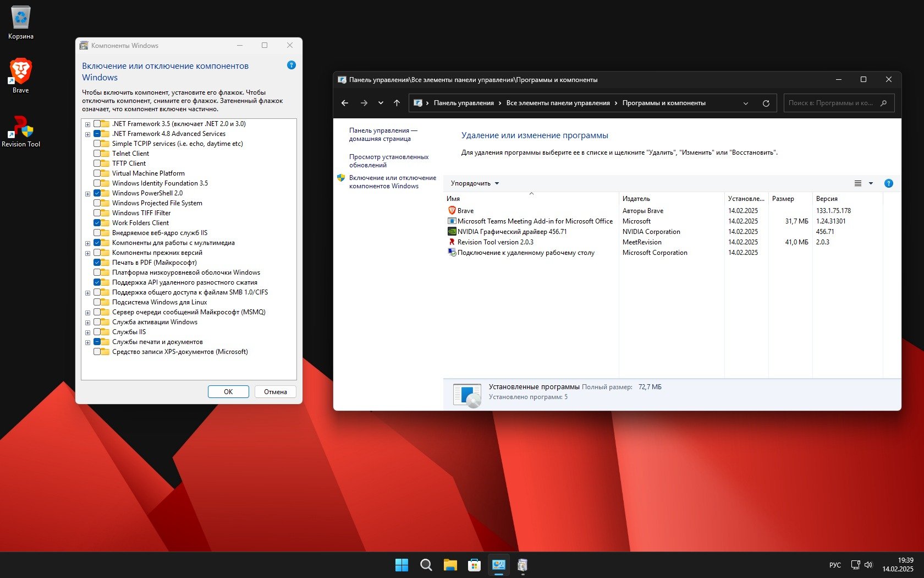Viewport: 924px width, 578px height.
Task: Enable the Virtual Machine Platform checkbox
Action: (97, 173)
